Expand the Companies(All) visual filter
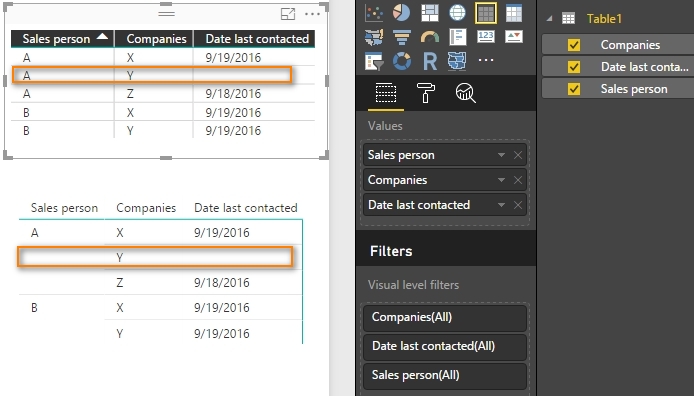The width and height of the screenshot is (694, 396). [x=445, y=318]
